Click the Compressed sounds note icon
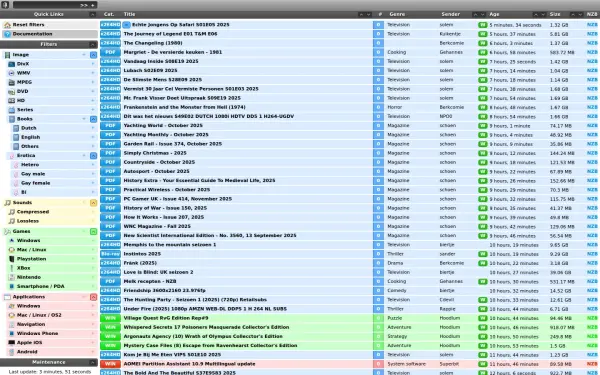The height and width of the screenshot is (375, 600). click(x=12, y=212)
